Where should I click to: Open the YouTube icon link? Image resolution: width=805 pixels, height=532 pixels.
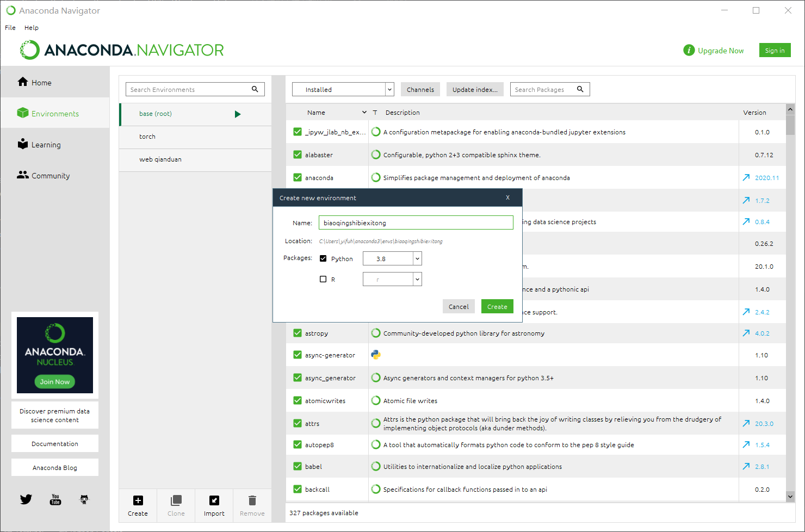[x=55, y=499]
